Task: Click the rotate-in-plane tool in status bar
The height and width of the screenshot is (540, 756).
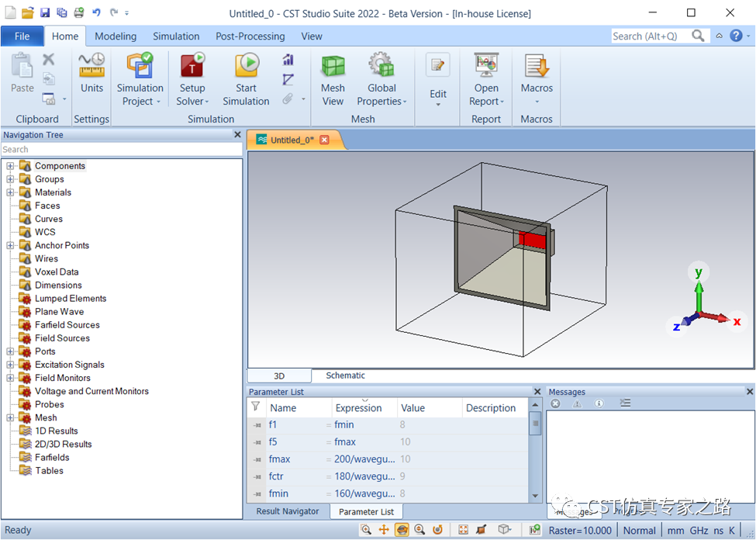Action: tap(437, 529)
